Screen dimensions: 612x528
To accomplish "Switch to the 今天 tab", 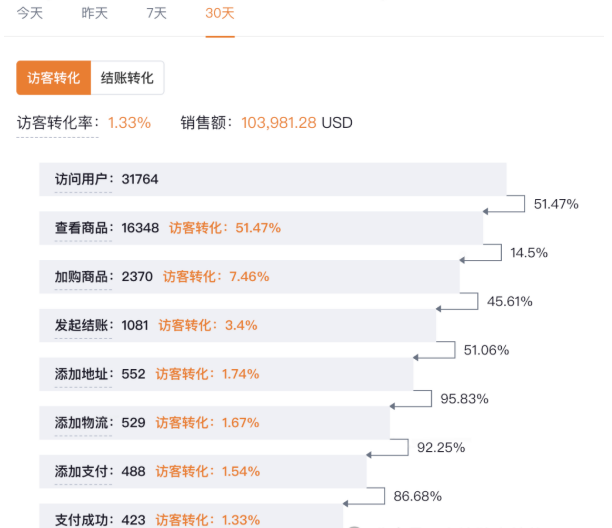I will pos(30,13).
